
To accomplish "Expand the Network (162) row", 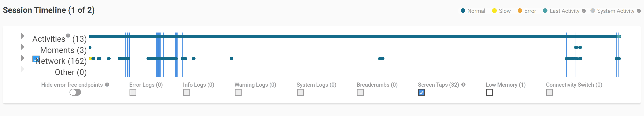I will pos(23,58).
